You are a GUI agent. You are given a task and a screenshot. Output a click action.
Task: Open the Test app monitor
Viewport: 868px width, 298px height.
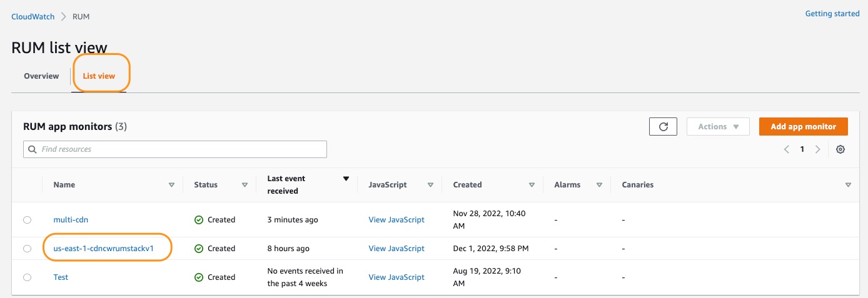click(x=61, y=277)
